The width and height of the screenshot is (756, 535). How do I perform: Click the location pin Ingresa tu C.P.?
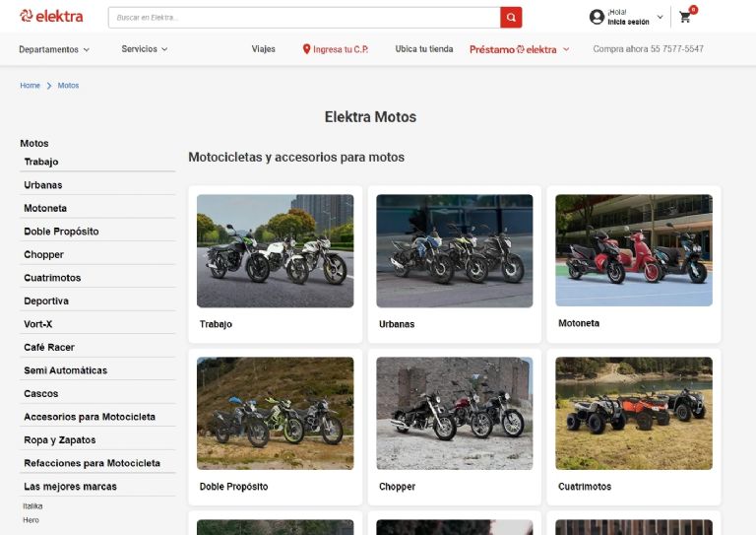336,49
